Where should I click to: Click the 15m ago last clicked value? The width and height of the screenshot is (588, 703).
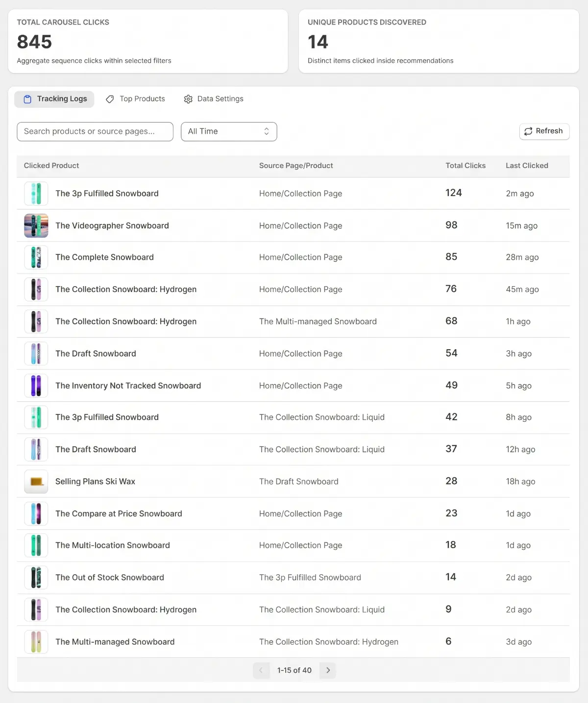tap(521, 226)
